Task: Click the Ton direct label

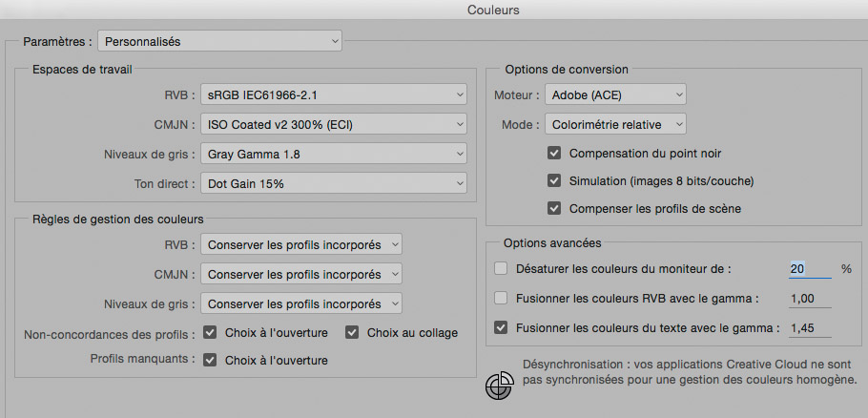Action: pos(164,183)
